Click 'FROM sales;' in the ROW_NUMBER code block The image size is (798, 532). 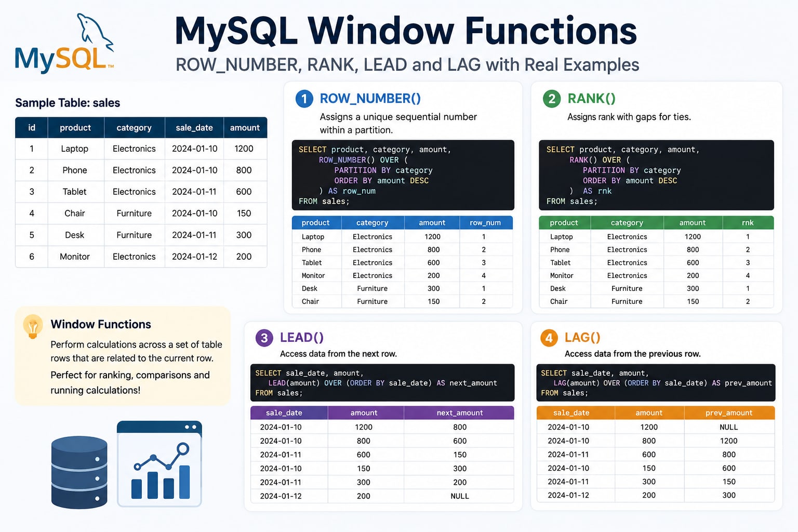(324, 202)
